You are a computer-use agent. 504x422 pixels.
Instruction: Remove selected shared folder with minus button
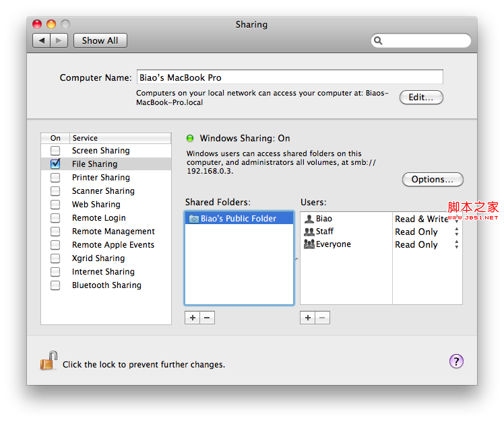207,318
